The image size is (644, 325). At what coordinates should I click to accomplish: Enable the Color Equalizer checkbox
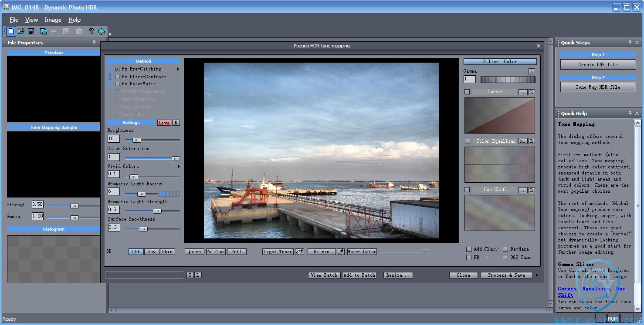[x=467, y=141]
